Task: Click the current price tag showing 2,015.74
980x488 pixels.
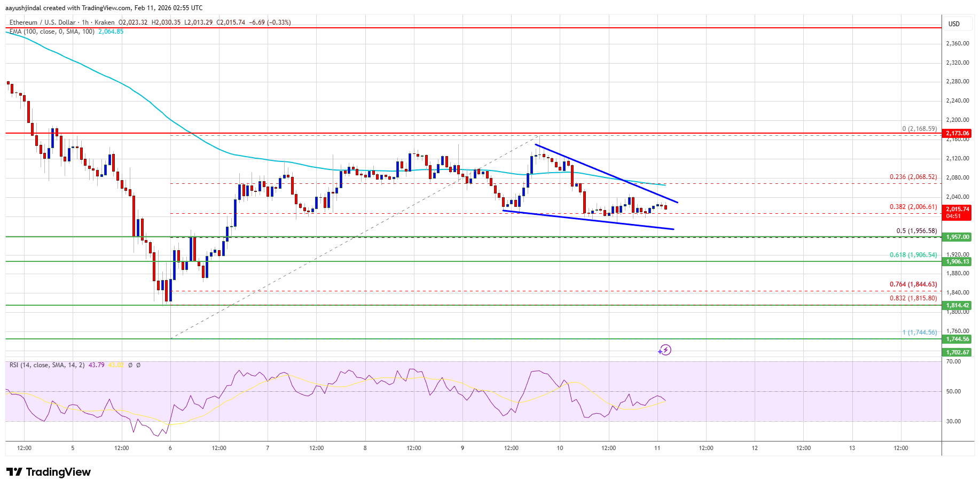Action: click(956, 211)
